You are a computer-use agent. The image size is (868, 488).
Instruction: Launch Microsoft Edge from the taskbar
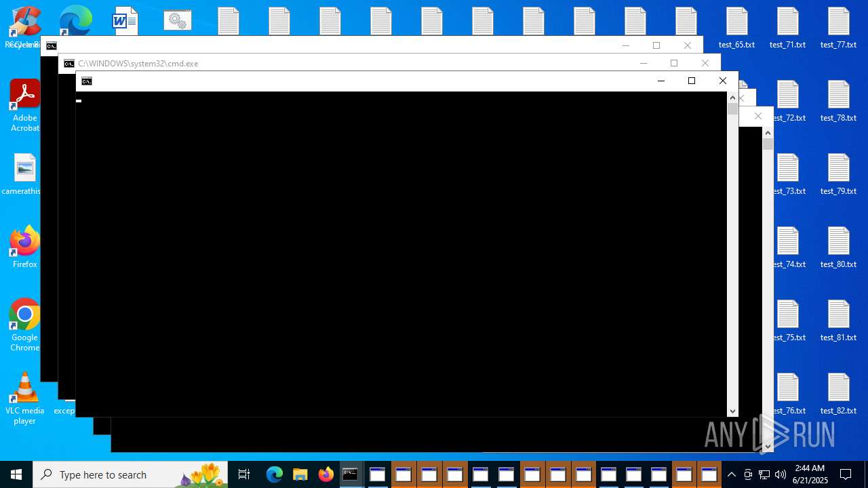pyautogui.click(x=274, y=474)
